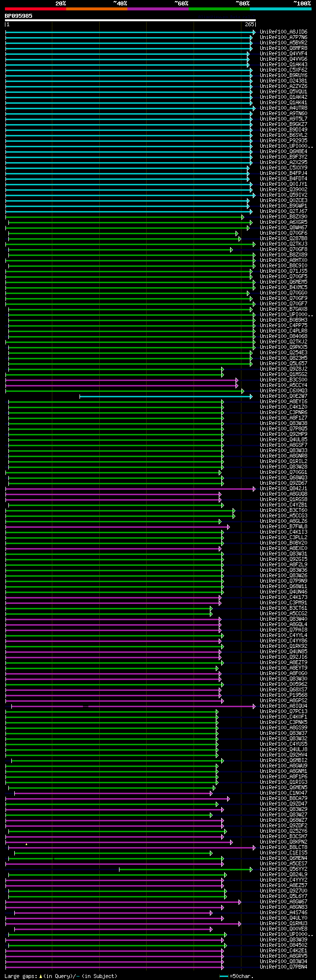
Task: Click label UniRef100_Q252Y6
Action: pos(283,831)
